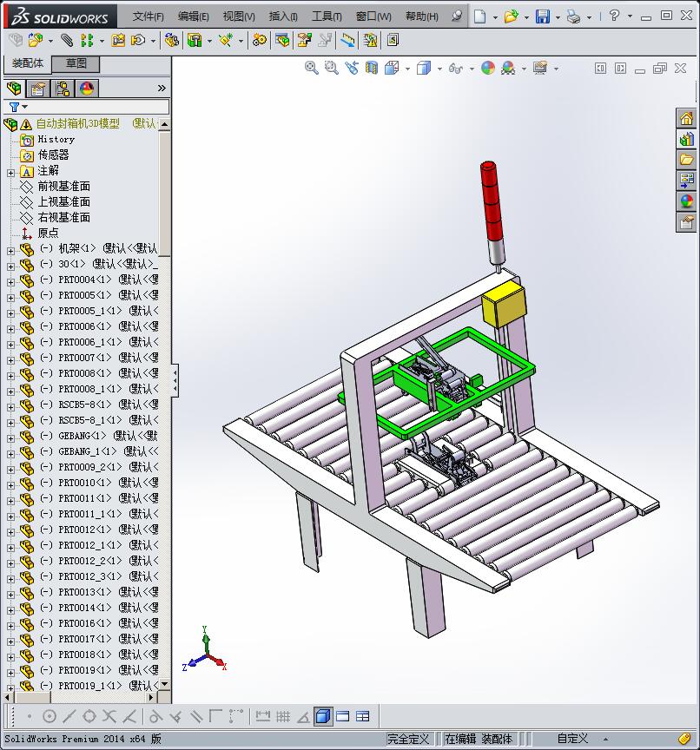Open the View Settings monitor dropdown arrow

tap(556, 69)
